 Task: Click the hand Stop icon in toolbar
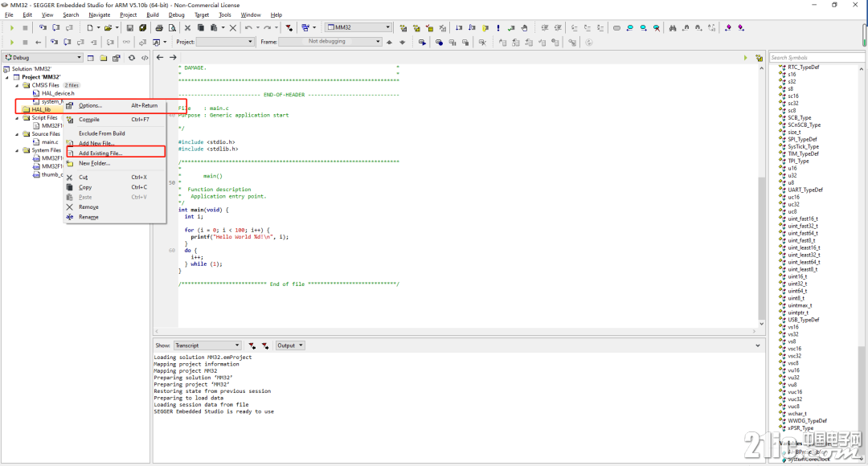click(524, 27)
